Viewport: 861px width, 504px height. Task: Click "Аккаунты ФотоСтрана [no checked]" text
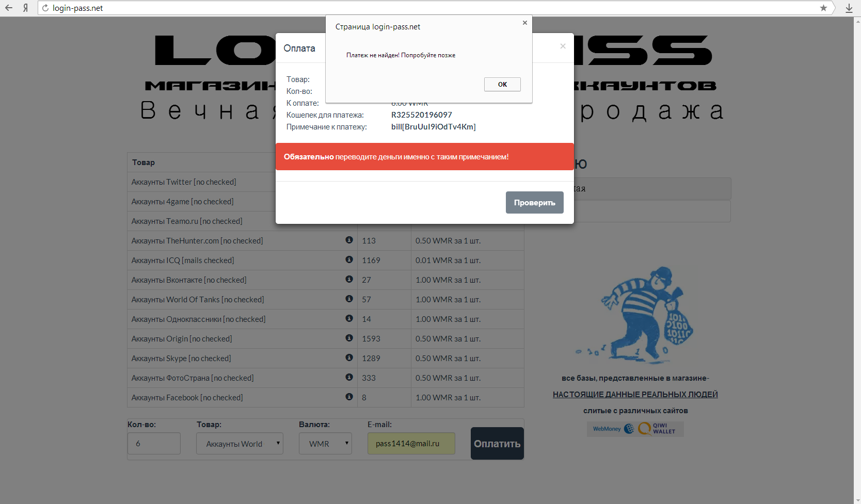[193, 378]
